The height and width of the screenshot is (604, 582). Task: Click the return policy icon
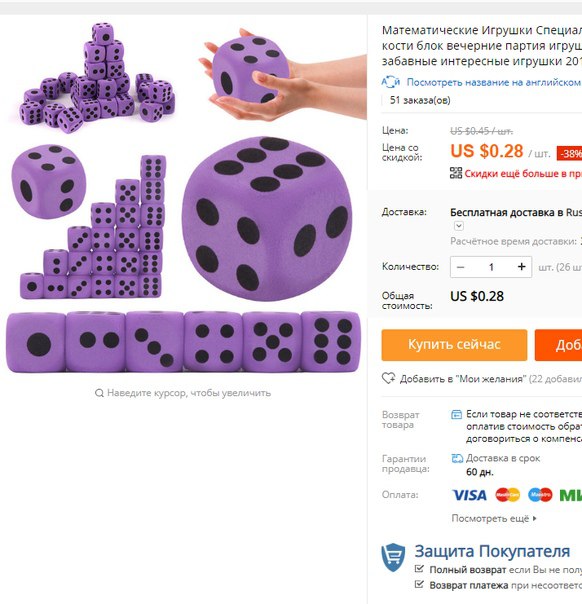click(x=456, y=414)
